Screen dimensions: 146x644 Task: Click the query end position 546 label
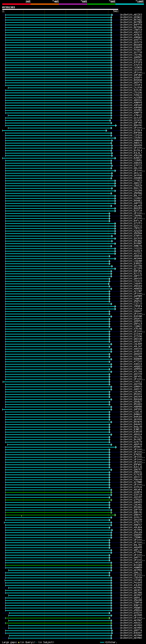[115, 11]
